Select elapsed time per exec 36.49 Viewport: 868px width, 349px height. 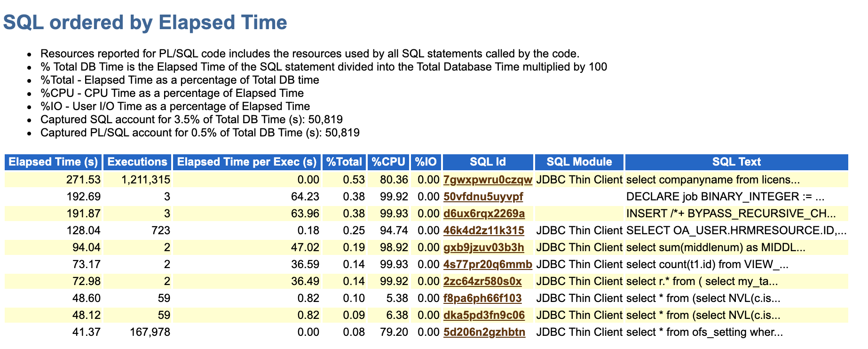[x=305, y=281]
